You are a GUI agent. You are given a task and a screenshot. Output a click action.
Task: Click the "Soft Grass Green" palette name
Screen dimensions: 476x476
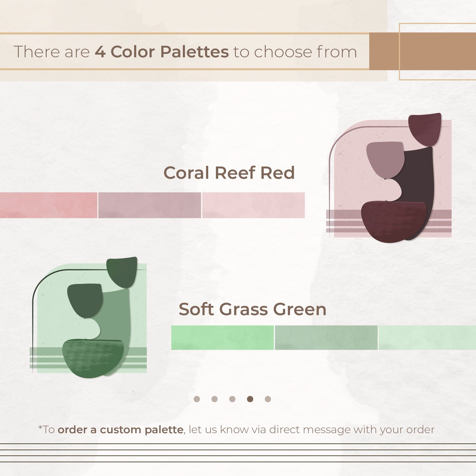tap(253, 309)
